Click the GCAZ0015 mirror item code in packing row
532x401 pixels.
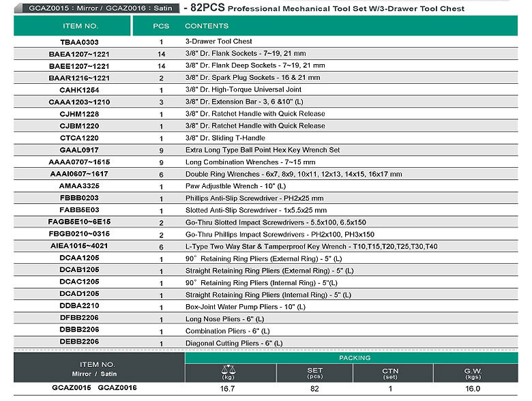tap(71, 388)
